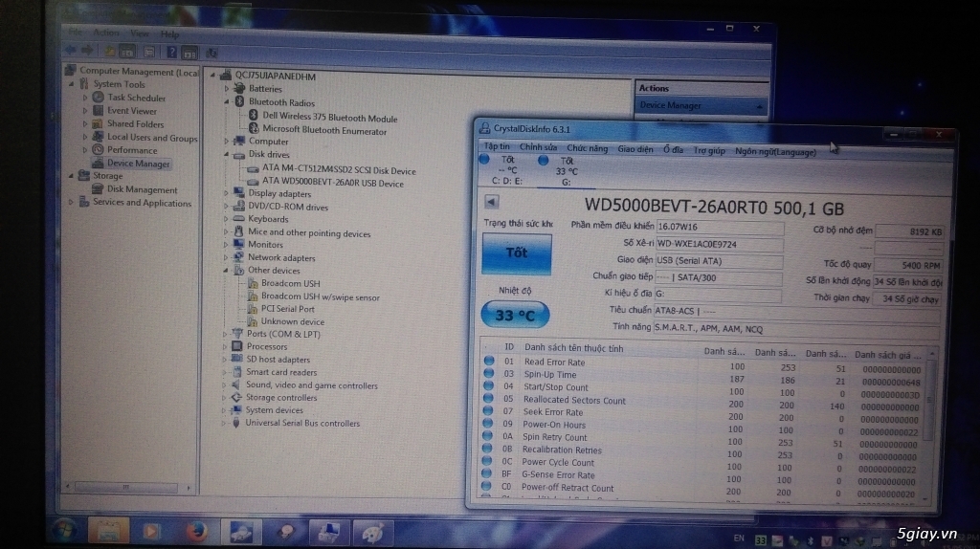The height and width of the screenshot is (549, 980).
Task: Click the Dell Wireless 375 Bluetooth Module device
Action: (x=329, y=118)
